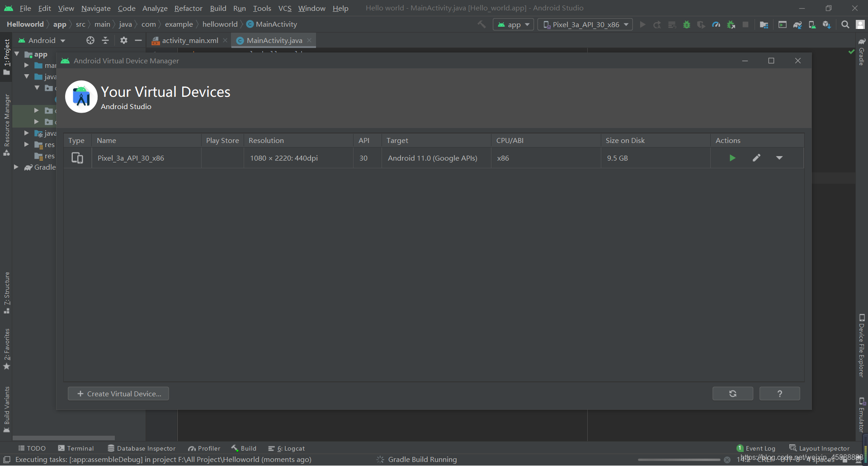Toggle the 2: Favorites tool window
The width and height of the screenshot is (868, 466).
6,349
